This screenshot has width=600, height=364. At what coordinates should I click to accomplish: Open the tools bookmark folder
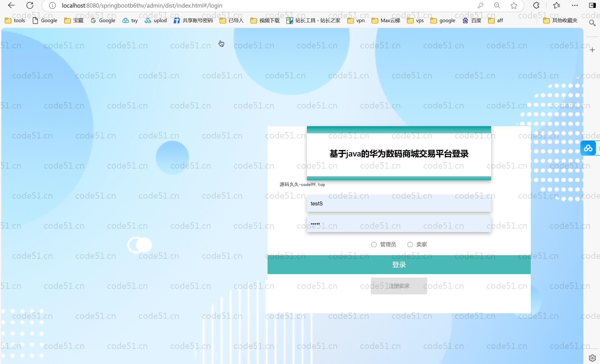15,21
